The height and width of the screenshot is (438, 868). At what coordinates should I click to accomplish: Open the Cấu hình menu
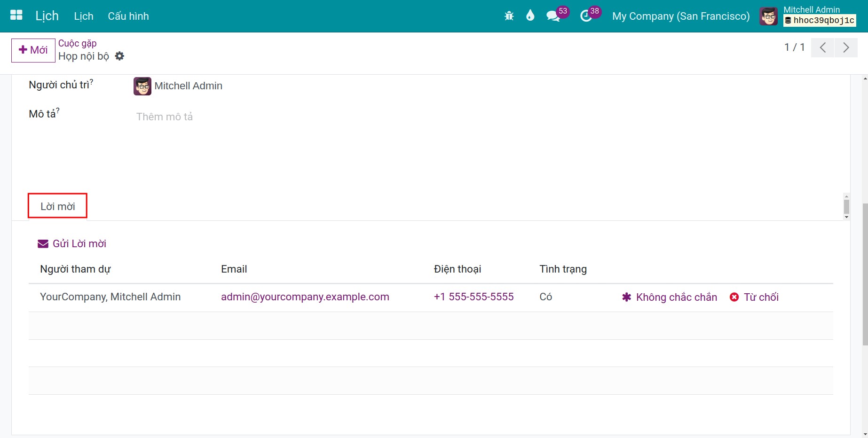pos(128,16)
